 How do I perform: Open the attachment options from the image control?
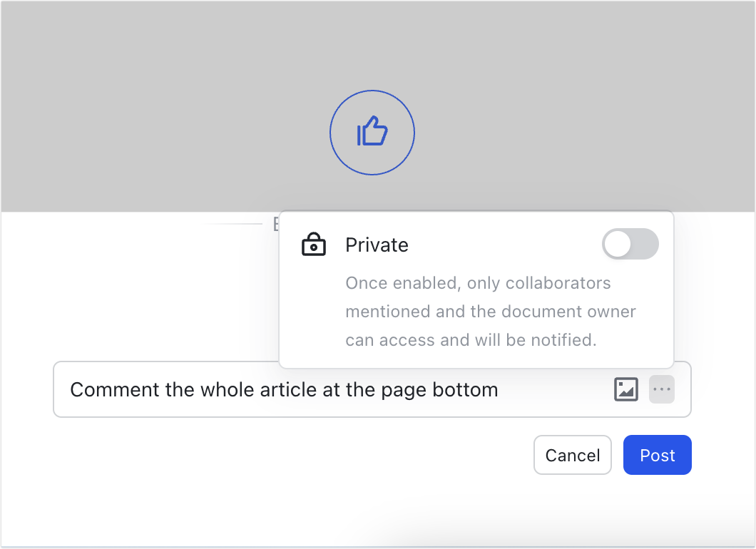pyautogui.click(x=625, y=389)
